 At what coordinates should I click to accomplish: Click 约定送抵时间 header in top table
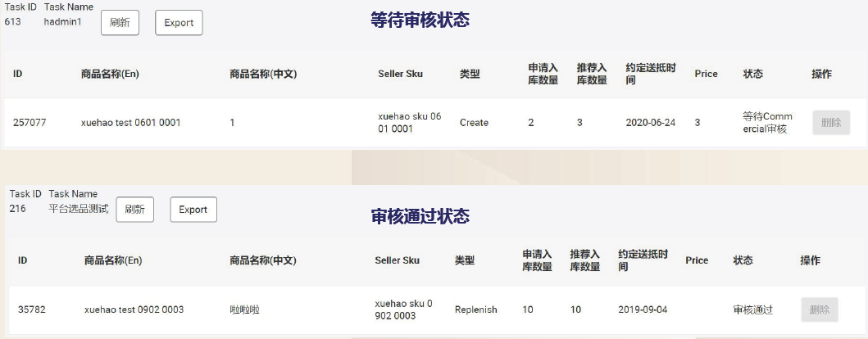point(651,74)
